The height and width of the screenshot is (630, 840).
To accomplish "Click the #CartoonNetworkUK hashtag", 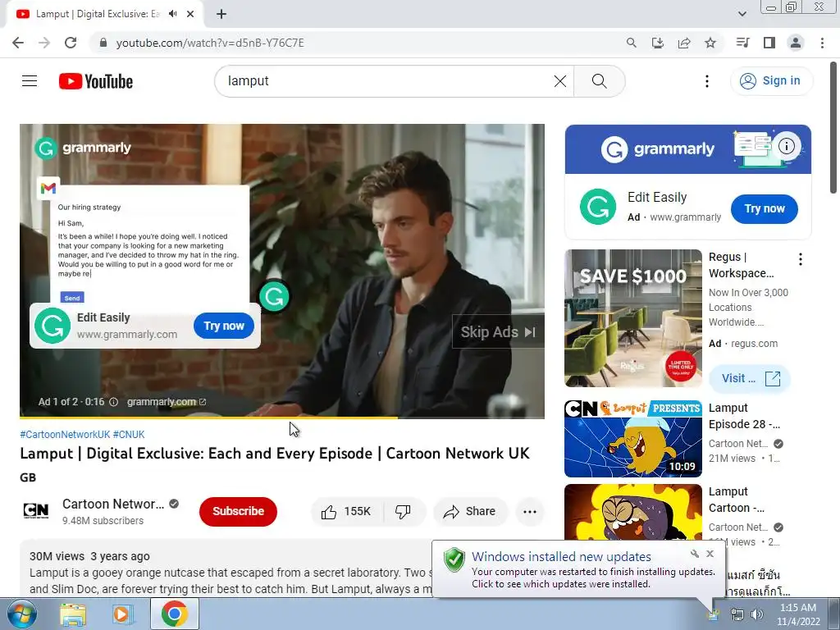I will (65, 435).
